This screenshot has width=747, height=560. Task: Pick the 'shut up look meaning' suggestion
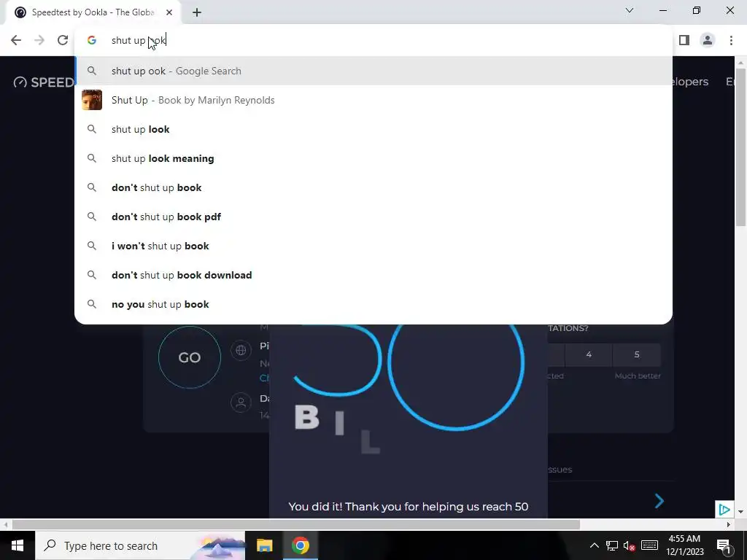pos(373,158)
